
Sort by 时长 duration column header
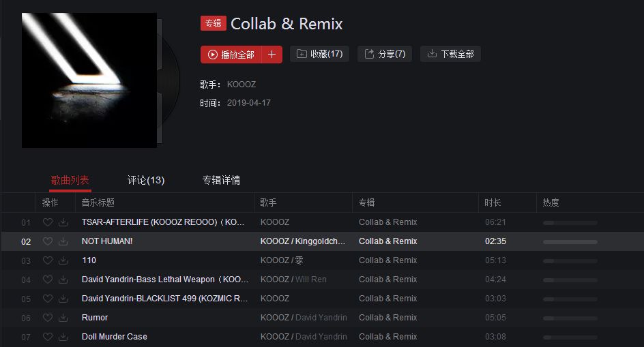pyautogui.click(x=493, y=202)
